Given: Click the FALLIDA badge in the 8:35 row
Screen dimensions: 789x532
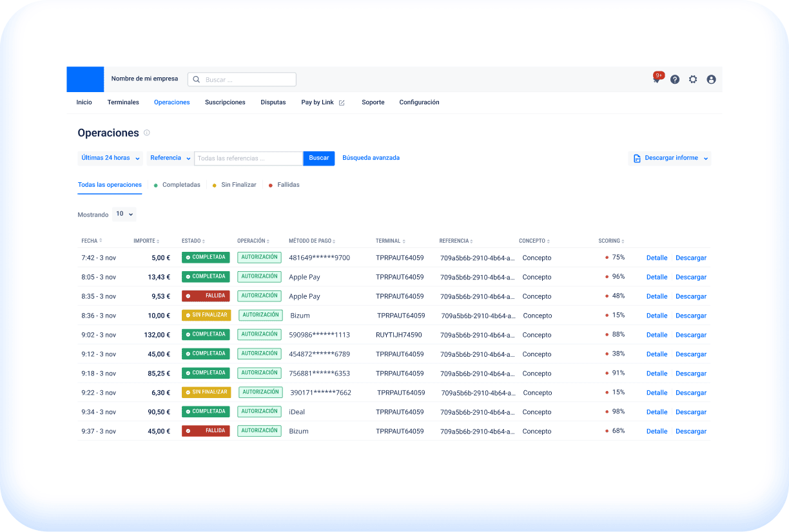Looking at the screenshot, I should 206,296.
